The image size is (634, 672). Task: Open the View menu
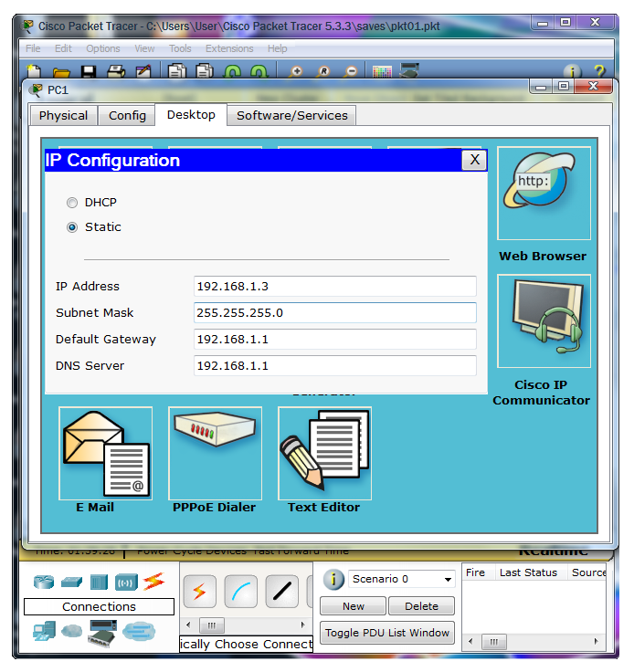click(x=144, y=48)
